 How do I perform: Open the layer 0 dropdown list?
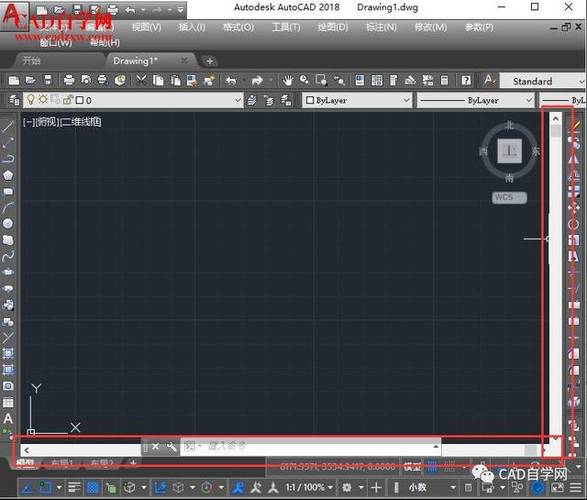[237, 100]
